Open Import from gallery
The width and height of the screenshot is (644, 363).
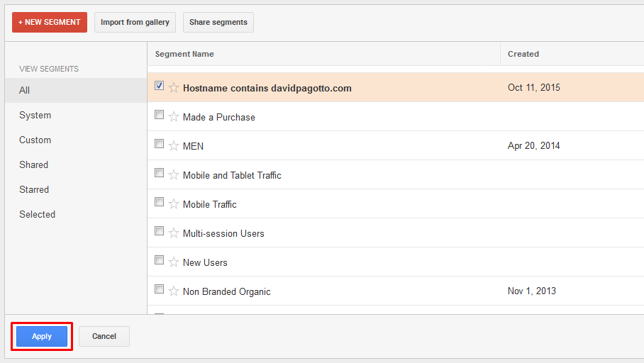click(135, 22)
